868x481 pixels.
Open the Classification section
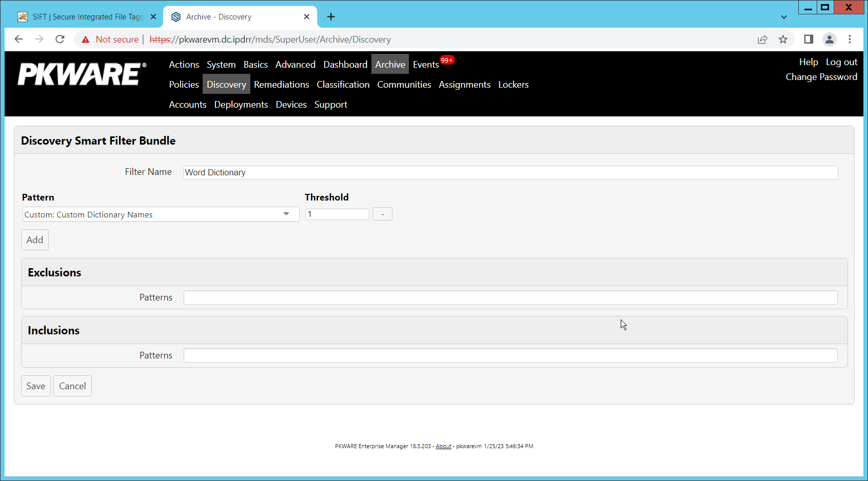click(343, 85)
